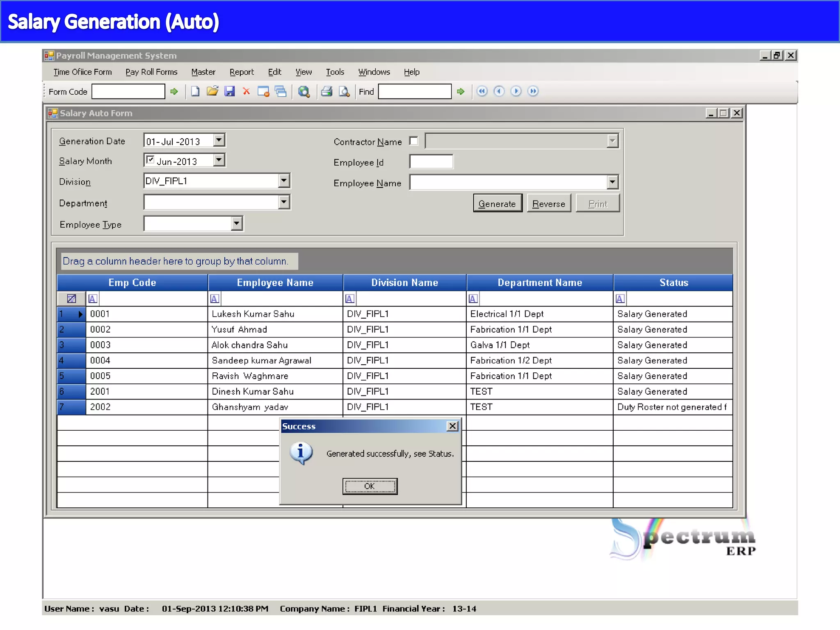Click the Employee Id input field
Screen dimensions: 840x630
431,162
